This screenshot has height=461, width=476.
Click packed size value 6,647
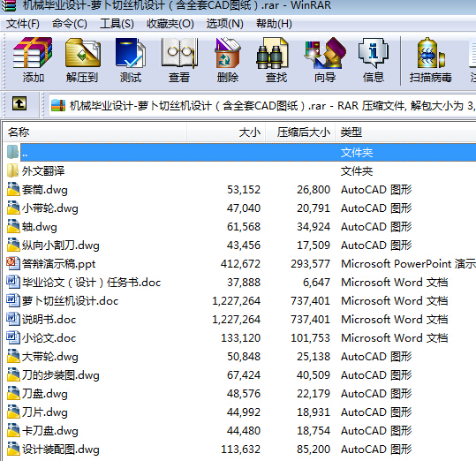(x=316, y=283)
